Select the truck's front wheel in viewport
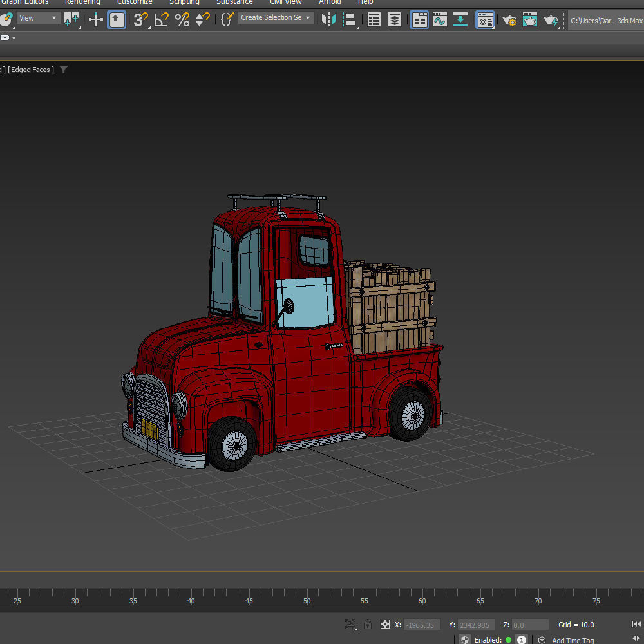This screenshot has height=644, width=644. tap(233, 444)
